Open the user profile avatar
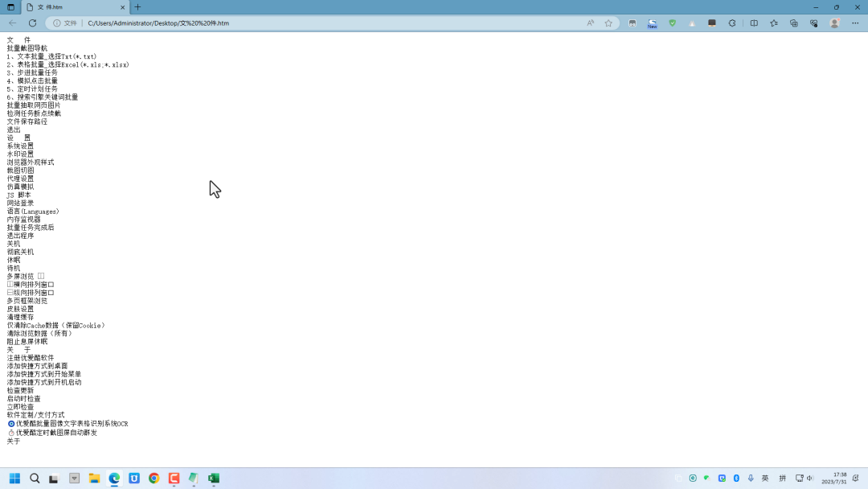The image size is (868, 489). click(834, 23)
